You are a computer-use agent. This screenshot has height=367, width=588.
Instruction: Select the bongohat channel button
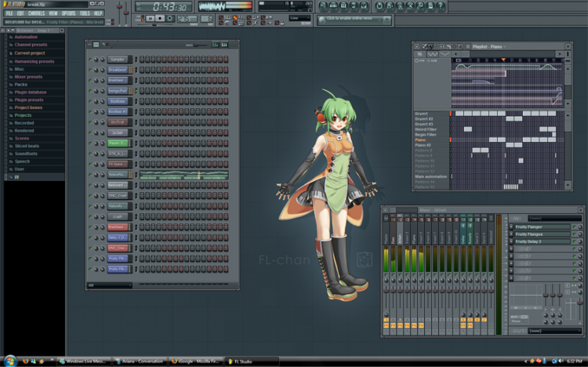coord(118,91)
